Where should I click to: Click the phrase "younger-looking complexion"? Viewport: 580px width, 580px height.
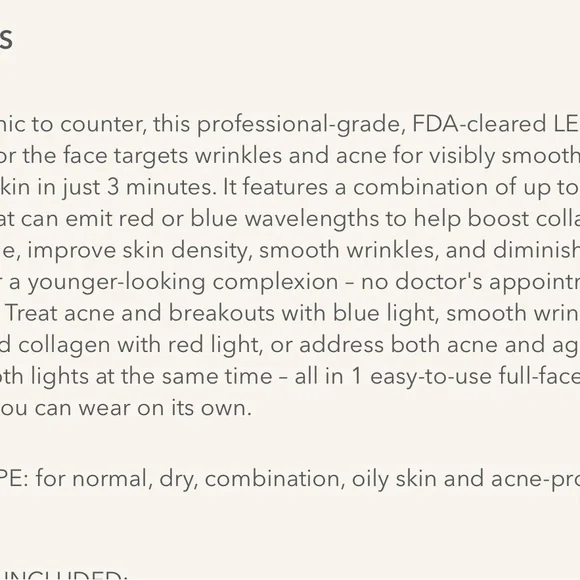point(183,283)
